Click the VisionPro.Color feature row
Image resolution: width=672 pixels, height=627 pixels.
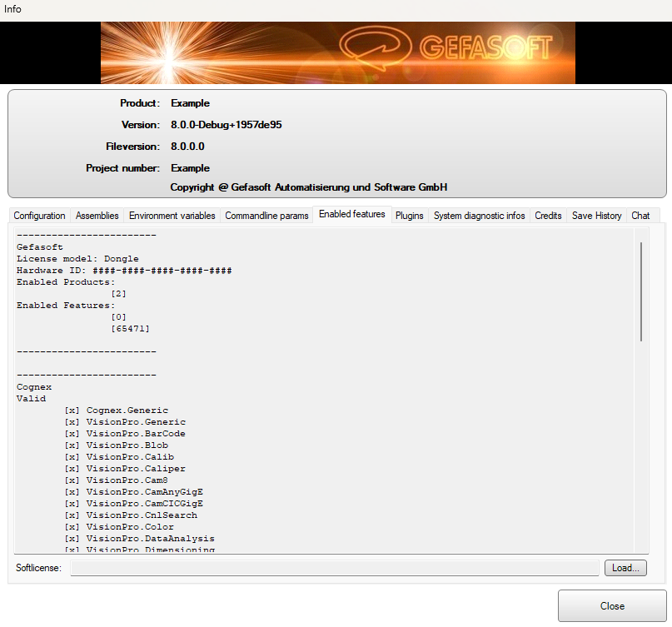[x=119, y=527]
